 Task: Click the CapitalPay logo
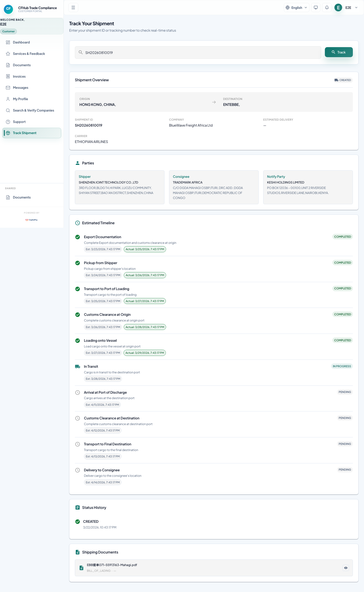[32, 220]
